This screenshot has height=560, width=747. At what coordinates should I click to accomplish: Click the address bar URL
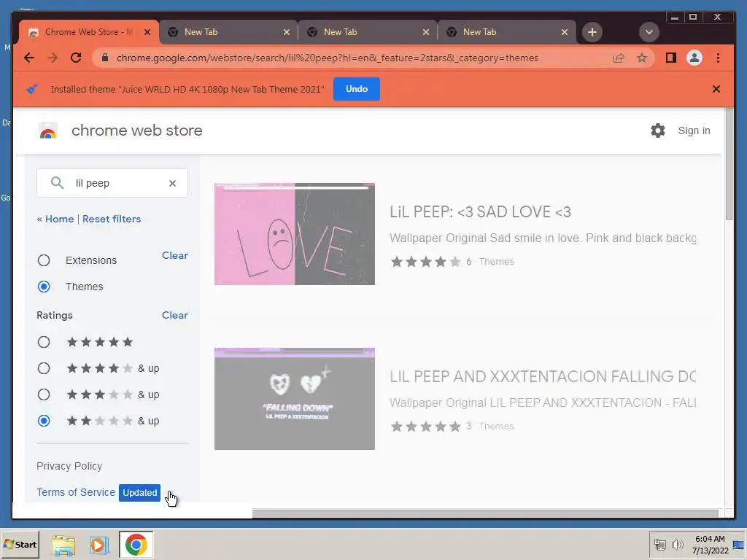328,58
